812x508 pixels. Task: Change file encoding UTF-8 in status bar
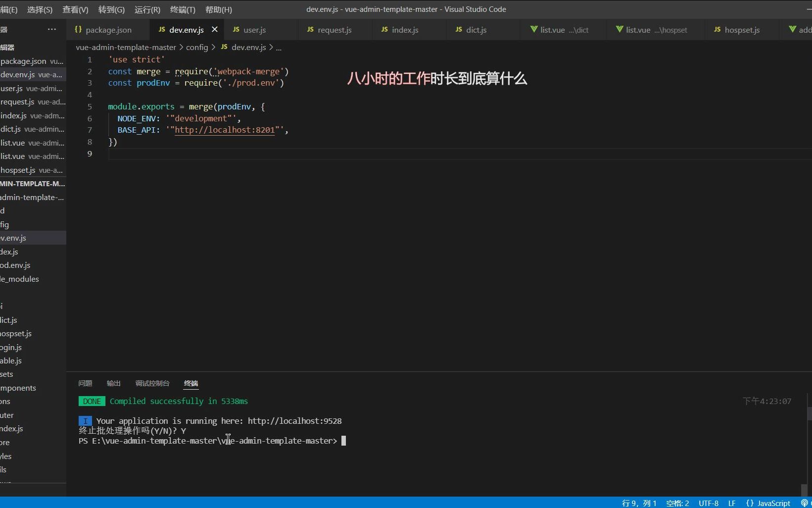coord(709,503)
